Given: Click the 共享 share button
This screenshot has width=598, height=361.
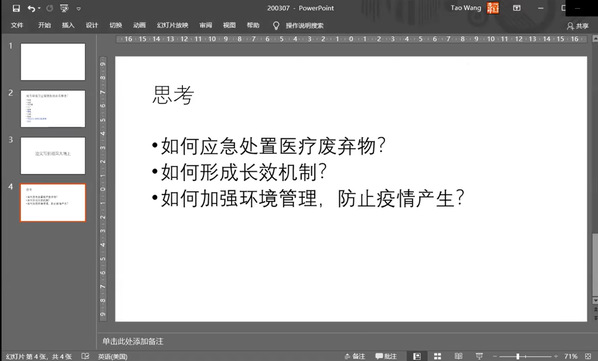Looking at the screenshot, I should click(578, 26).
